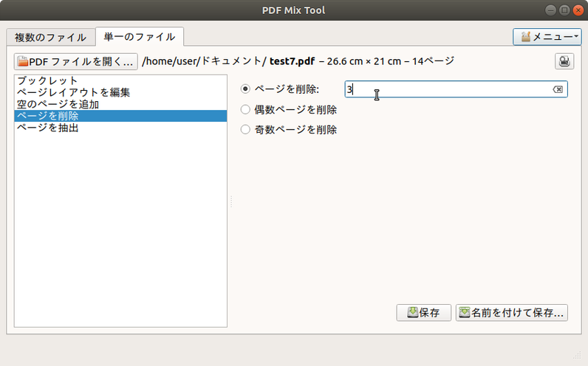Click 名前を付けて保存... button
This screenshot has height=366, width=588.
pyautogui.click(x=511, y=312)
